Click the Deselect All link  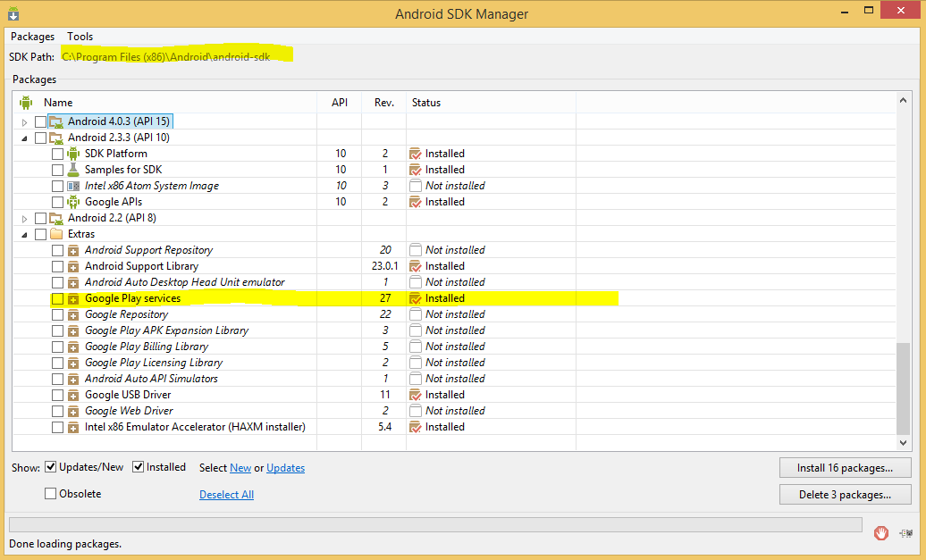tap(226, 495)
